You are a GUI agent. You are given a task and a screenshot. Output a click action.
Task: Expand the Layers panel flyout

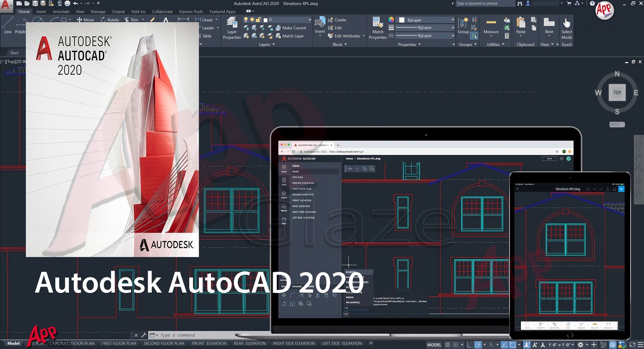(267, 44)
